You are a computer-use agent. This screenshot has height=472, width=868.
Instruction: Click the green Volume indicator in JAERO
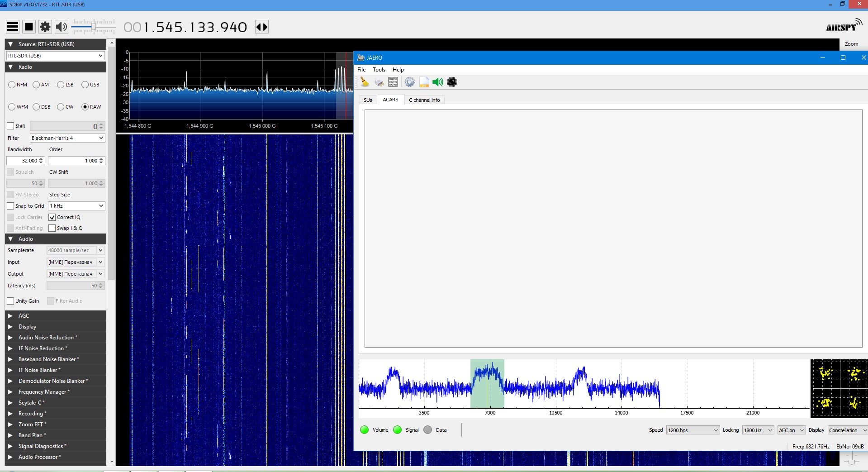(364, 430)
